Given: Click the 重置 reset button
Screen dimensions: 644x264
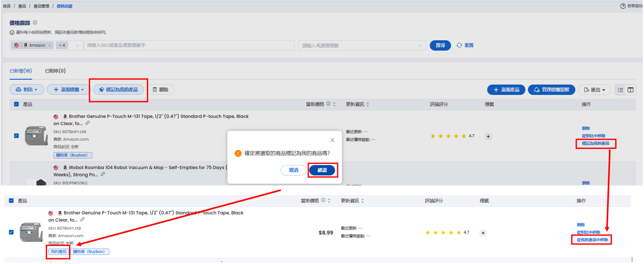Looking at the screenshot, I should (465, 45).
